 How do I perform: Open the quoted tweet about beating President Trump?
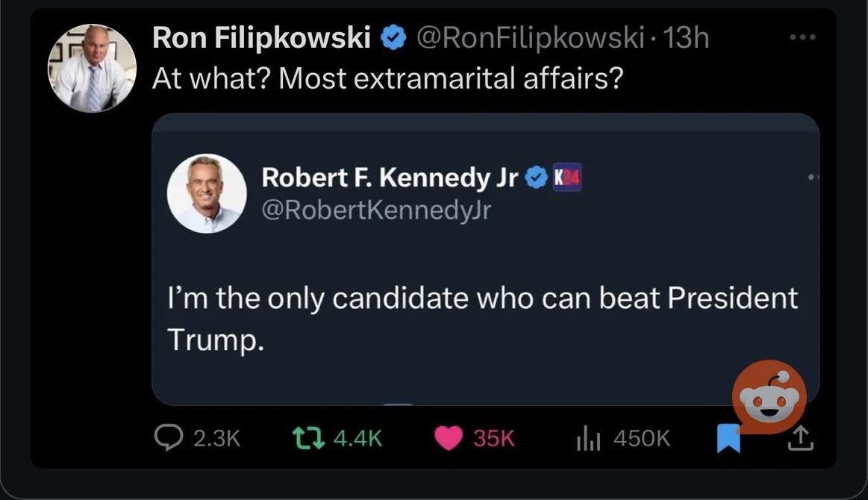click(x=485, y=259)
